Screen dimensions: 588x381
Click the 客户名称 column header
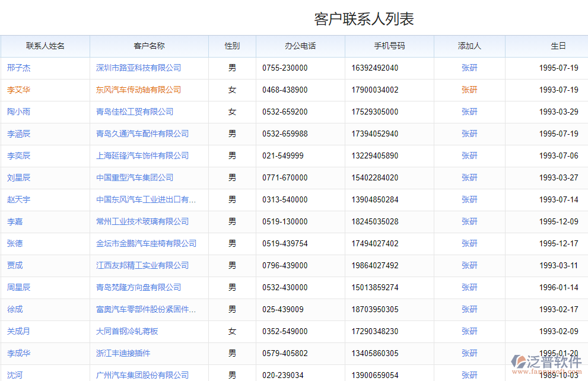pos(149,46)
